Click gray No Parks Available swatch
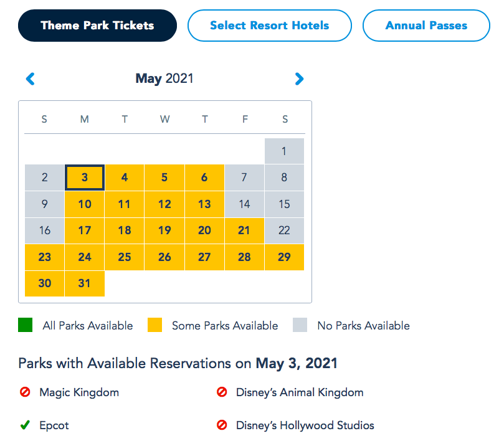The height and width of the screenshot is (446, 504). click(x=300, y=325)
